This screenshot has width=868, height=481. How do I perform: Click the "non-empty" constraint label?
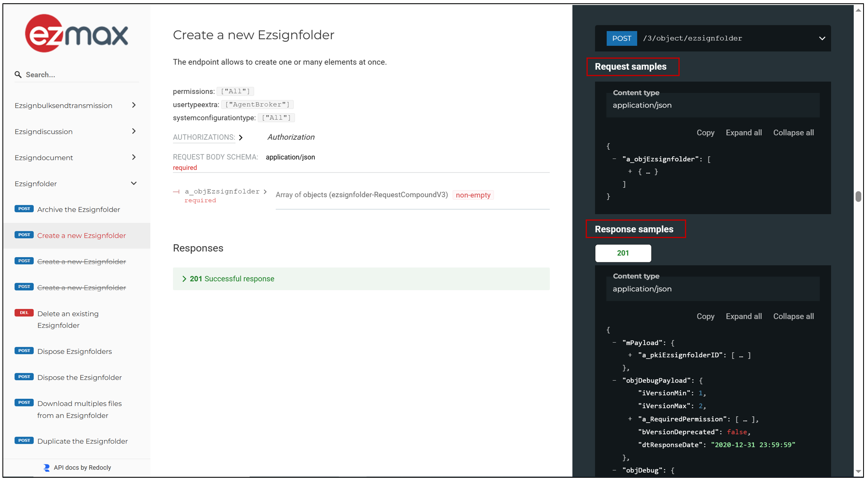pos(473,195)
